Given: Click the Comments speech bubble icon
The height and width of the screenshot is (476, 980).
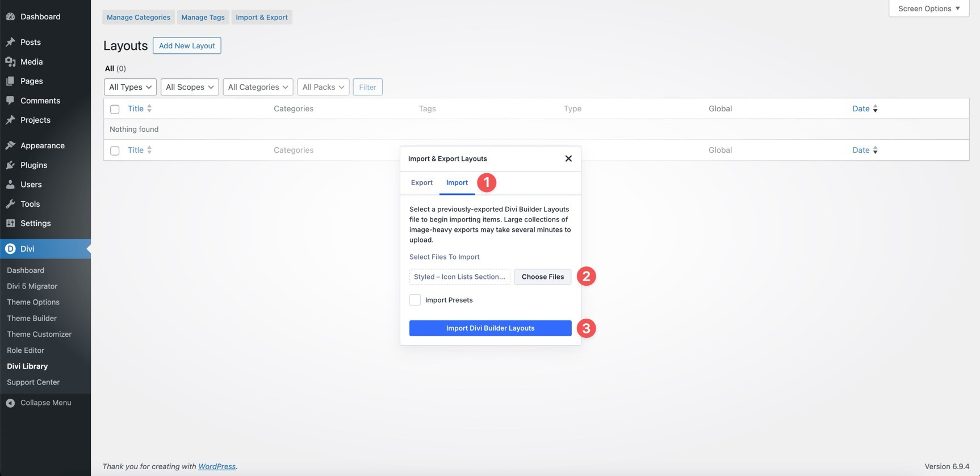Looking at the screenshot, I should point(10,101).
